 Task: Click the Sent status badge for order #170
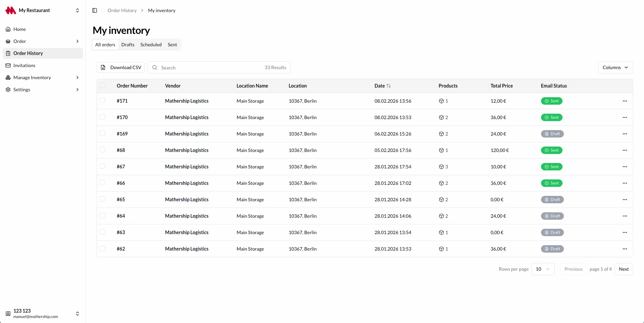(551, 117)
